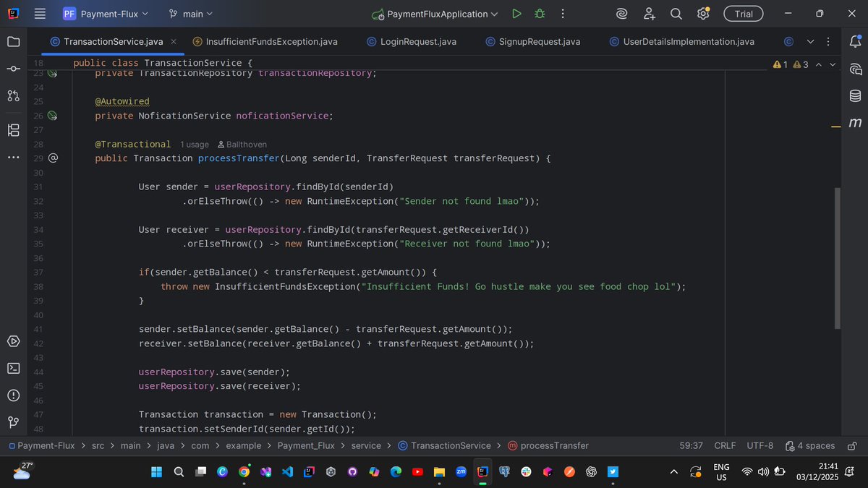Image resolution: width=868 pixels, height=488 pixels.
Task: Switch to LoginRequest.java tab
Action: coord(412,42)
